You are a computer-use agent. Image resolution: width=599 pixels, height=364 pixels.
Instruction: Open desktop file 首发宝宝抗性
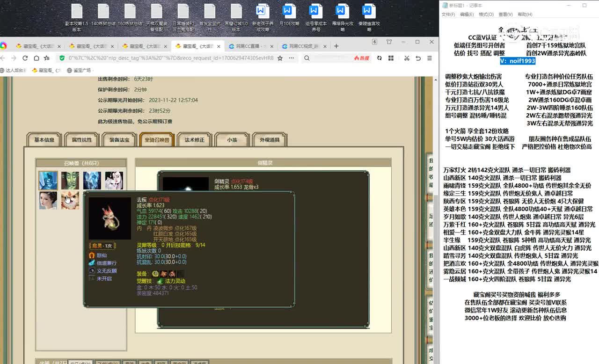click(210, 18)
